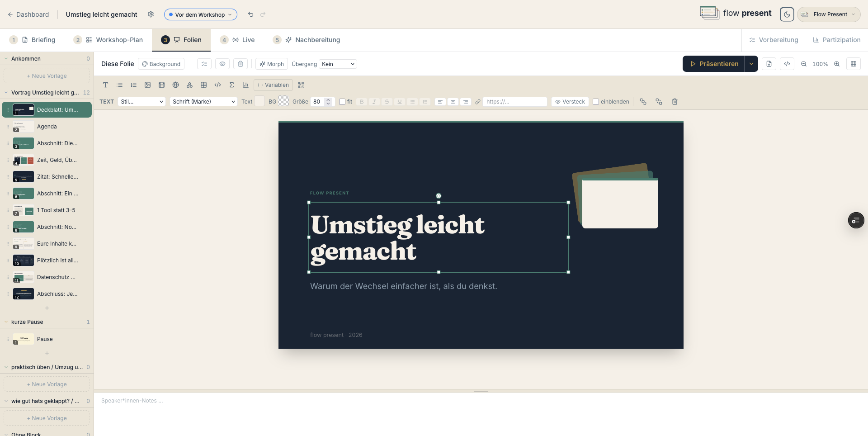Toggle slide visibility eye icon
Screen dimensions: 868x436
point(222,64)
